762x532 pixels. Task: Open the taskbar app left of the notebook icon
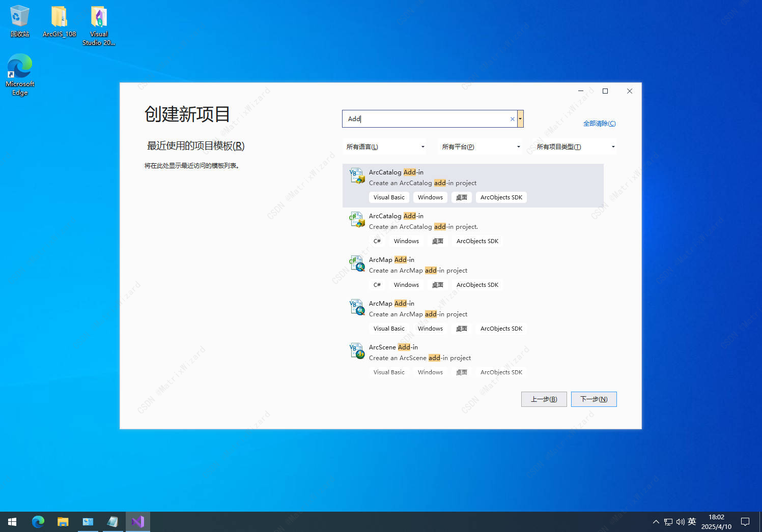(88, 522)
